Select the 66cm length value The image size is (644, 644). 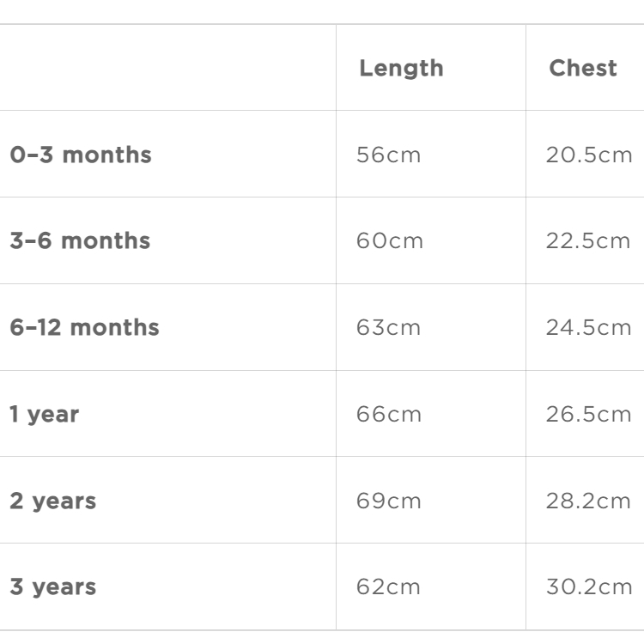389,415
